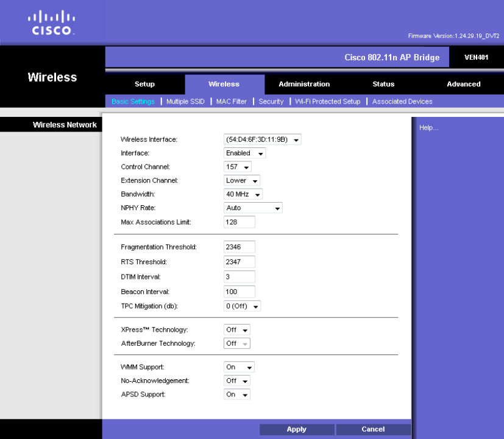Change the No-Acknowledgement dropdown
Viewport: 504px width, 439px height.
(x=237, y=381)
